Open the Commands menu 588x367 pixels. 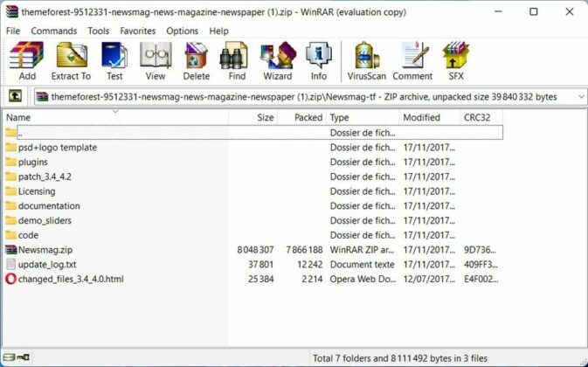click(x=54, y=31)
